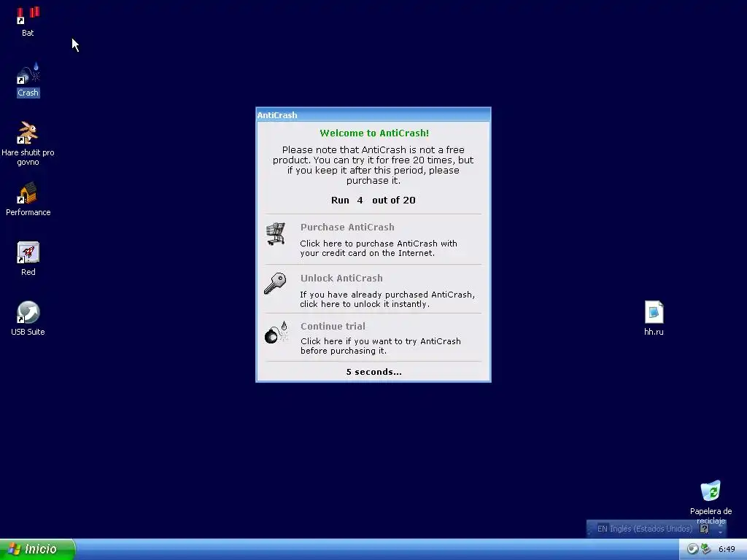
Task: Click the Purchase AntiCrash heading
Action: pos(347,227)
